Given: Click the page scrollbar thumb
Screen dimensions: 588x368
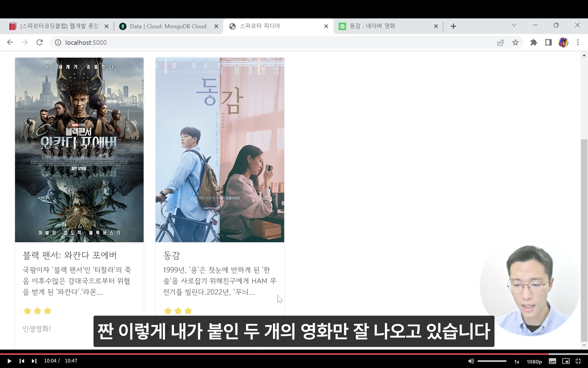Looking at the screenshot, I should tap(584, 240).
